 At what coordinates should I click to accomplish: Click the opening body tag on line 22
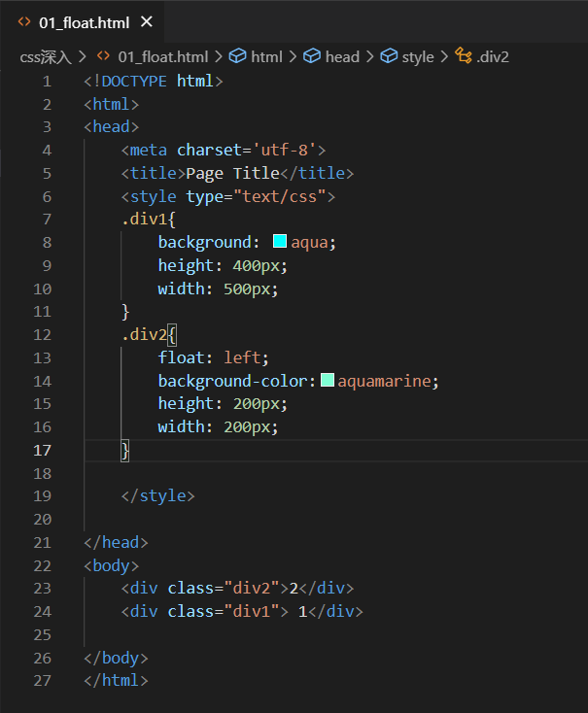point(111,566)
